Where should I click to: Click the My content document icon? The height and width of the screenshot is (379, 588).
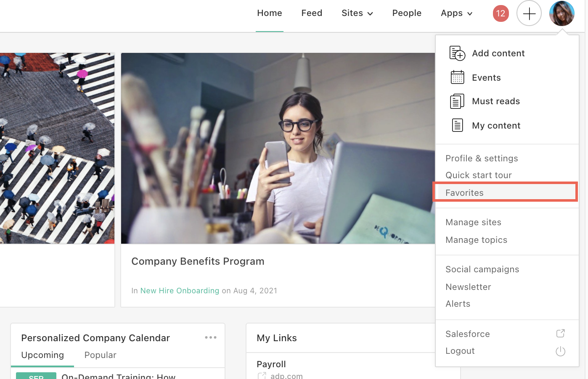[x=457, y=125]
